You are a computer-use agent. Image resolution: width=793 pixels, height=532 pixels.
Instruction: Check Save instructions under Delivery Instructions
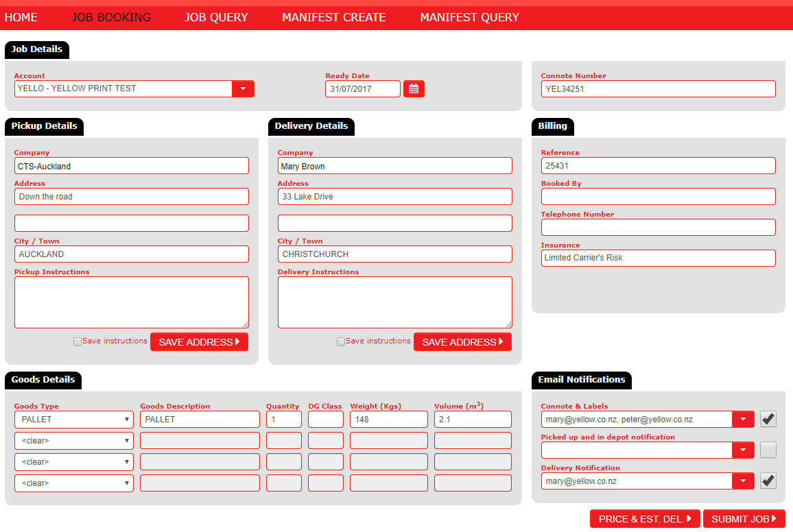(341, 341)
